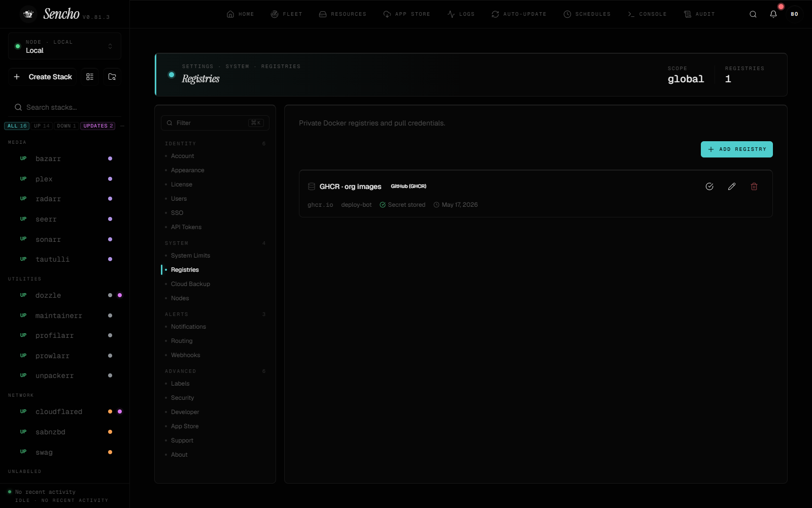Select the profilarr stack
The width and height of the screenshot is (812, 508).
(64, 336)
